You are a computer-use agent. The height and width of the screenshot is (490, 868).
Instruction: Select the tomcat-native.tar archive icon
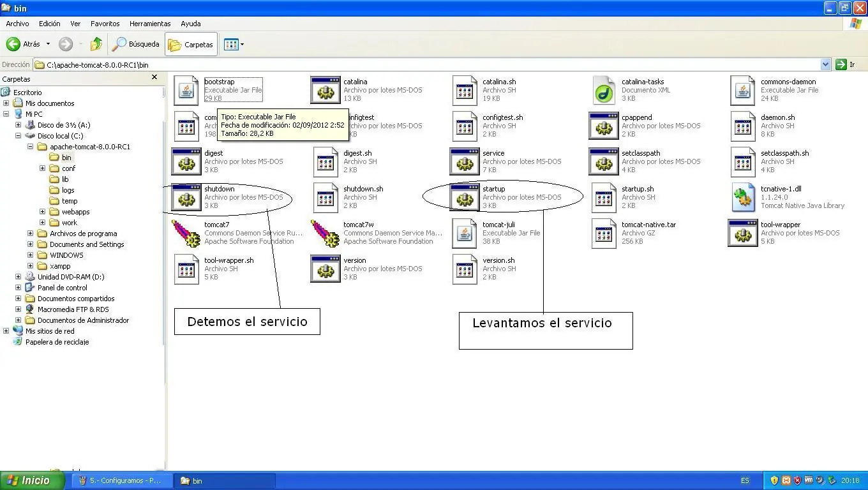[x=604, y=234]
